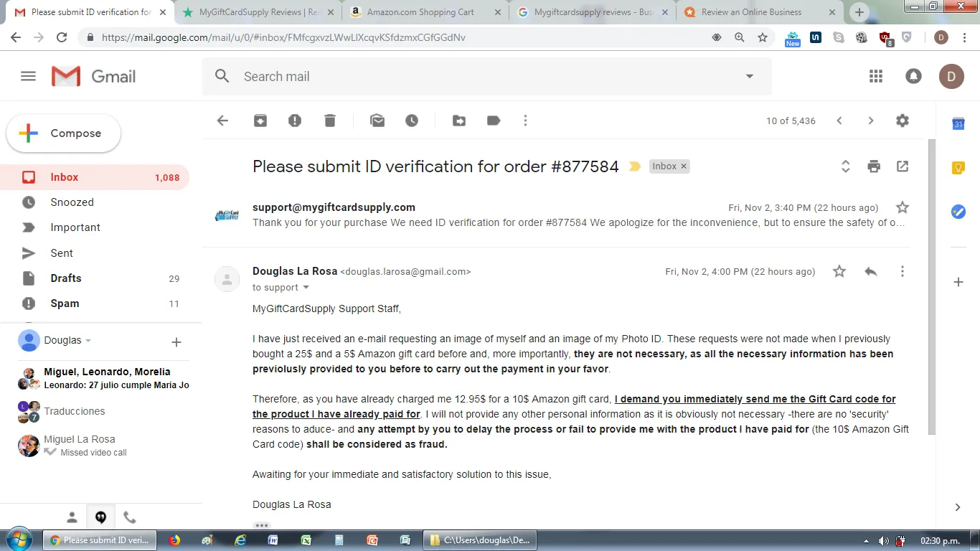The height and width of the screenshot is (551, 980).
Task: Click the Compose button
Action: click(64, 133)
